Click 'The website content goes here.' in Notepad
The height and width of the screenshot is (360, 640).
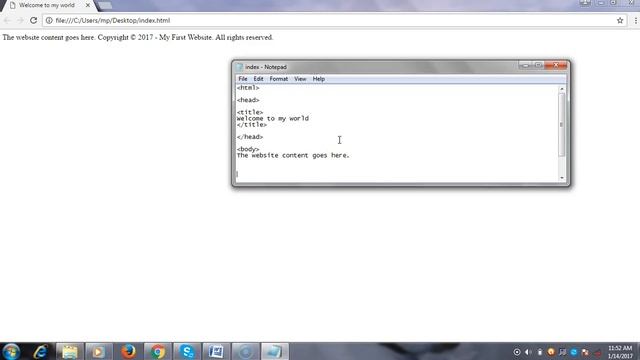tap(293, 156)
